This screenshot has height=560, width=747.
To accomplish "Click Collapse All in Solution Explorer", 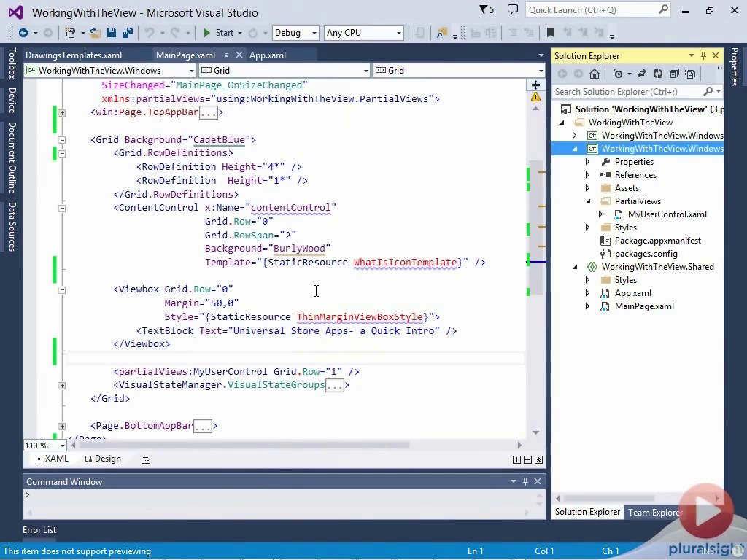I will (674, 74).
